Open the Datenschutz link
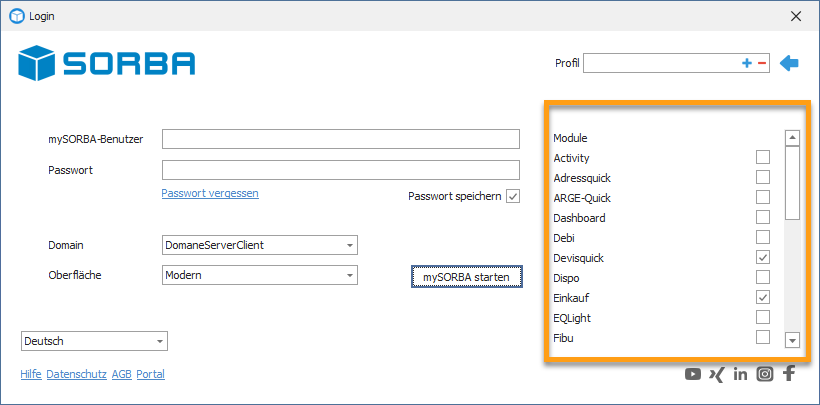 (x=77, y=374)
